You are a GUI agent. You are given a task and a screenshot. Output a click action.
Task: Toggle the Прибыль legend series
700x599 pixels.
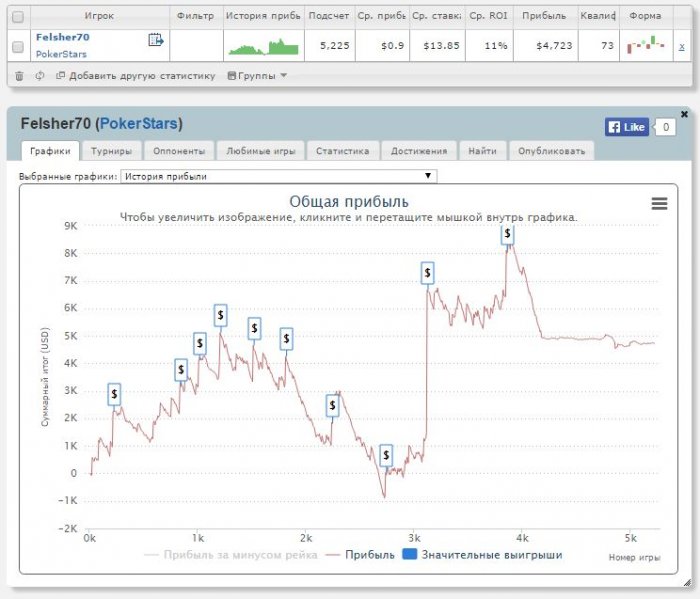click(x=360, y=555)
